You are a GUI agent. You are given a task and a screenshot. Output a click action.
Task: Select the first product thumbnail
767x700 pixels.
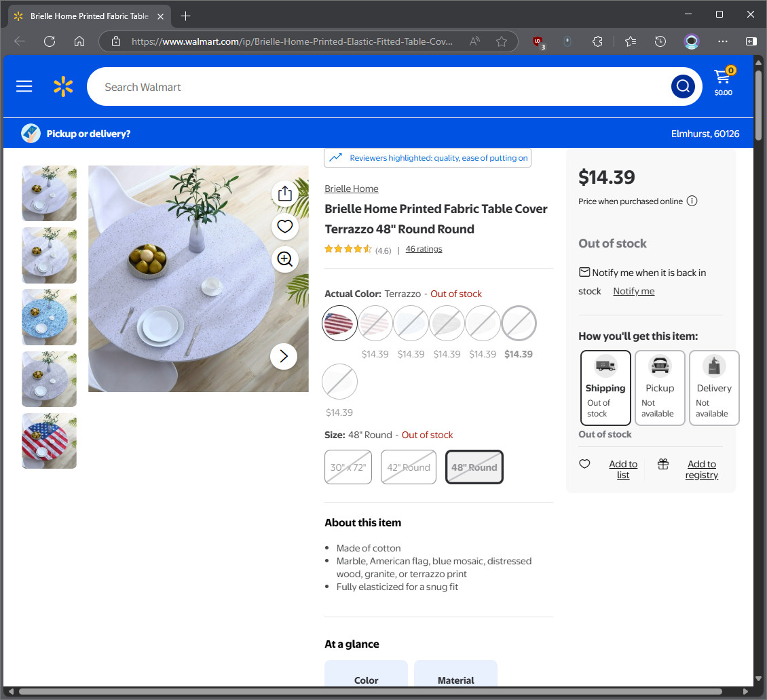(49, 193)
